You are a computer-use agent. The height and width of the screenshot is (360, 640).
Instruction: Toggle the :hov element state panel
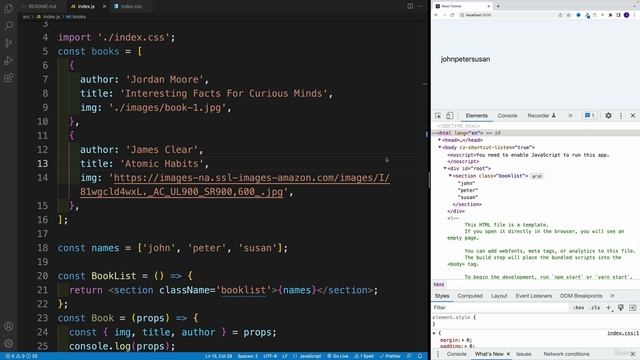click(578, 308)
